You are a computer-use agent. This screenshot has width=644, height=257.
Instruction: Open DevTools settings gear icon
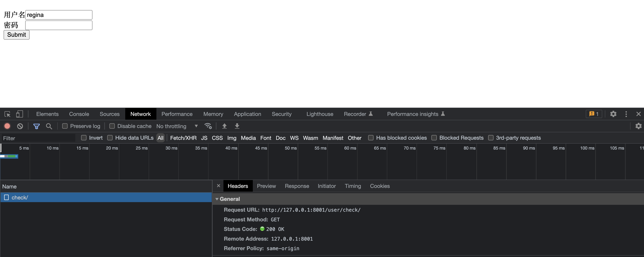click(613, 114)
